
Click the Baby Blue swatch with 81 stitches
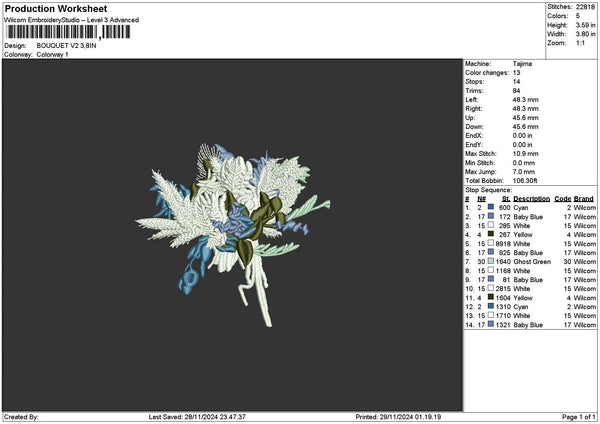(491, 279)
